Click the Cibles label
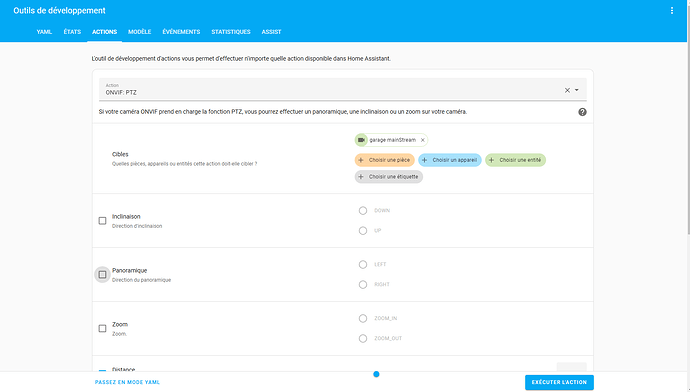Image resolution: width=690 pixels, height=392 pixels. (120, 154)
